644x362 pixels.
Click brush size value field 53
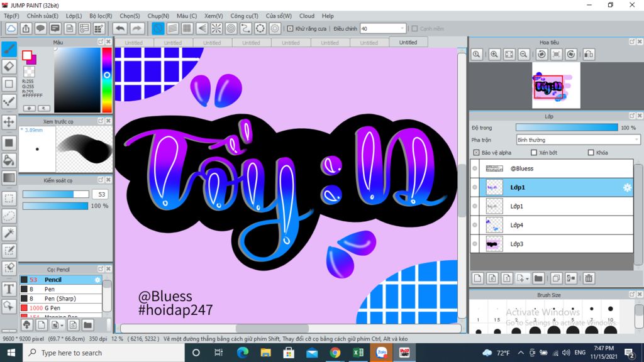[x=100, y=195]
